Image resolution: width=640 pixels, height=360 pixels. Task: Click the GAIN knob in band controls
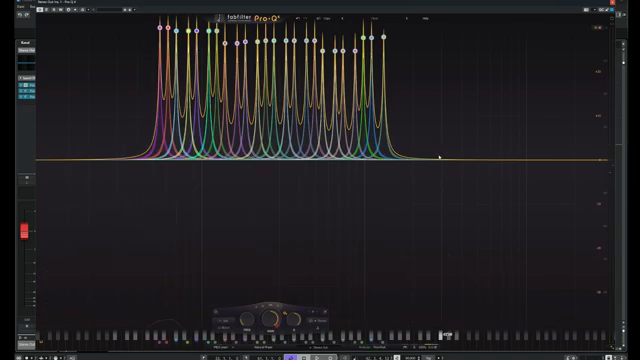point(270,319)
